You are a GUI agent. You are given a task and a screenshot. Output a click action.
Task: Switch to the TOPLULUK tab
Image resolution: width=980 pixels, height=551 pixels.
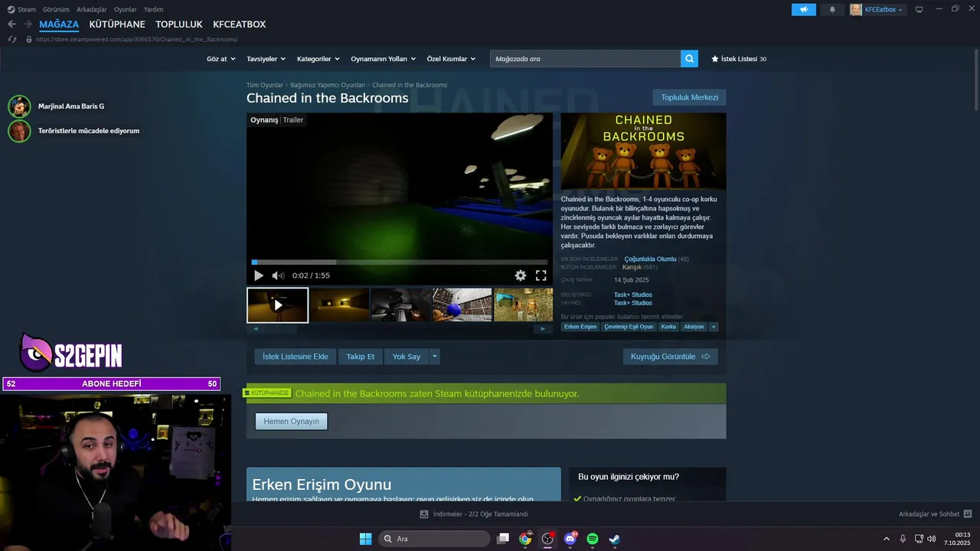179,24
